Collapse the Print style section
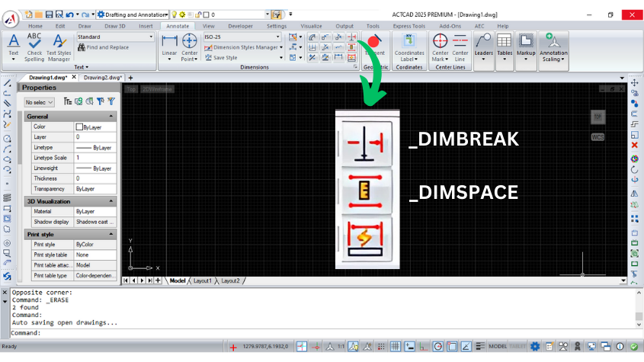 (111, 234)
